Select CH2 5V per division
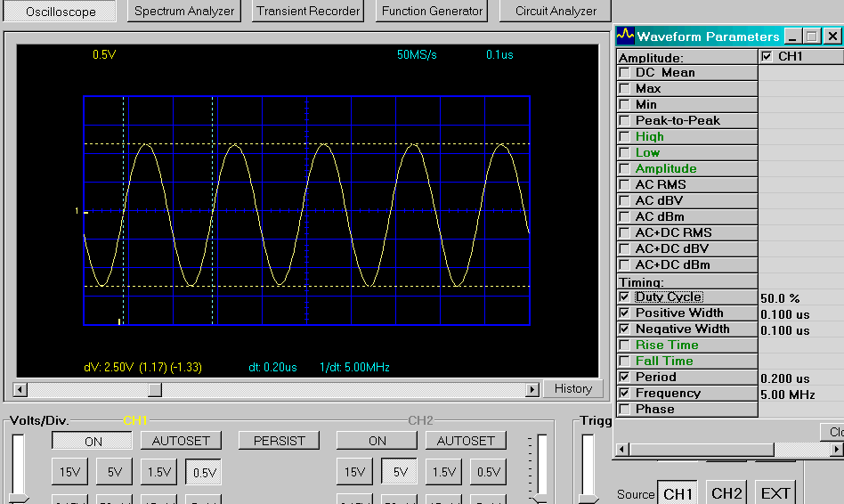The height and width of the screenshot is (504, 844). [399, 472]
